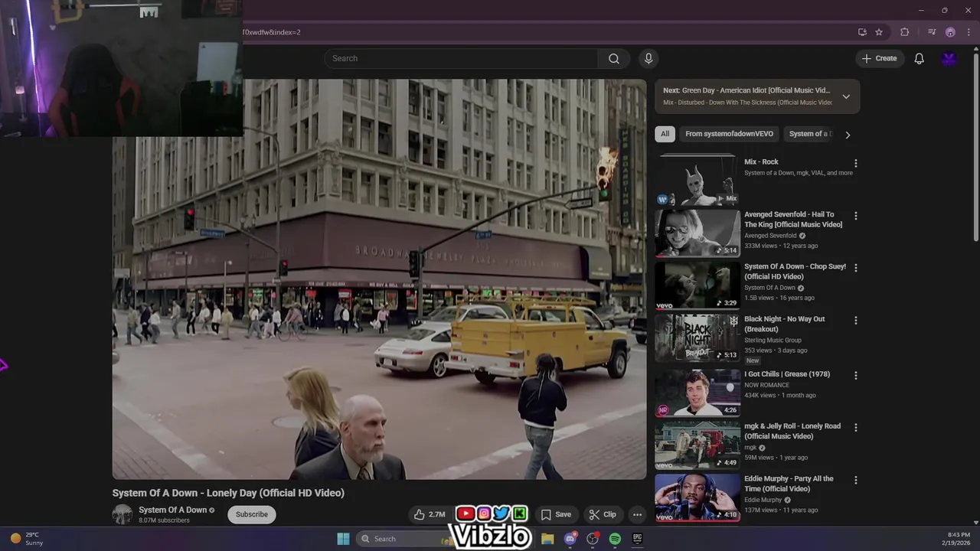
Task: Open the weather widget on the taskbar
Action: pos(27,539)
